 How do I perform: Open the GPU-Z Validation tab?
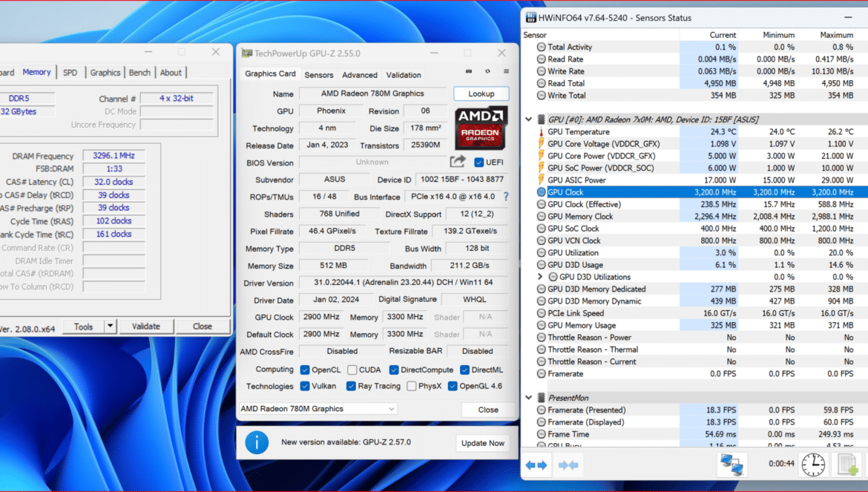point(404,75)
